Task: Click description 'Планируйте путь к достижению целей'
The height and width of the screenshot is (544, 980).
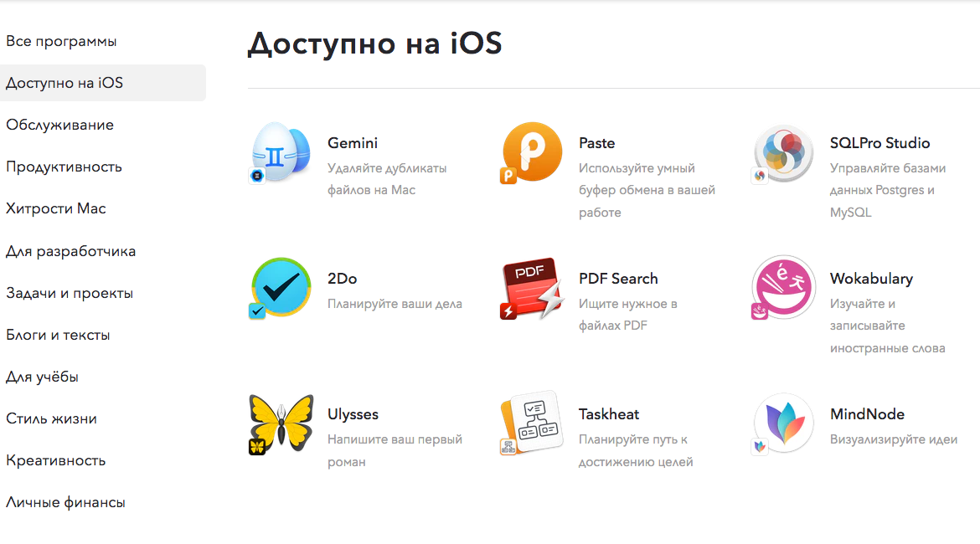Action: pyautogui.click(x=636, y=450)
